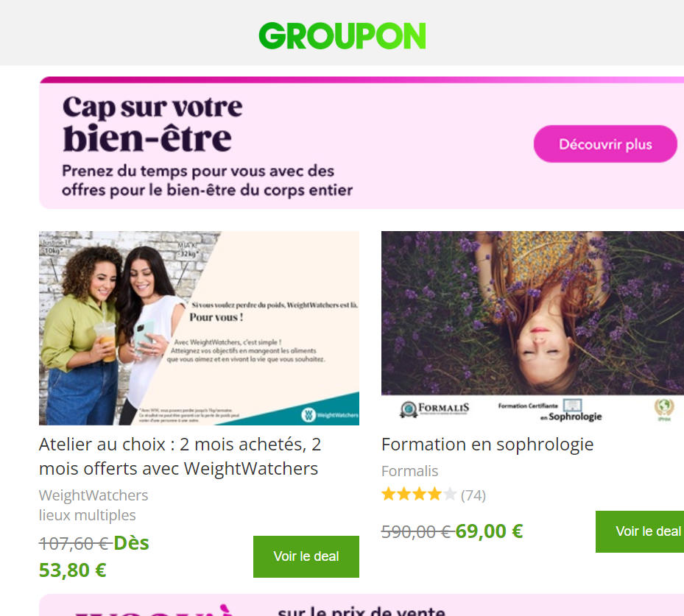Click the WeightWatchers merchant name under title

(x=94, y=495)
